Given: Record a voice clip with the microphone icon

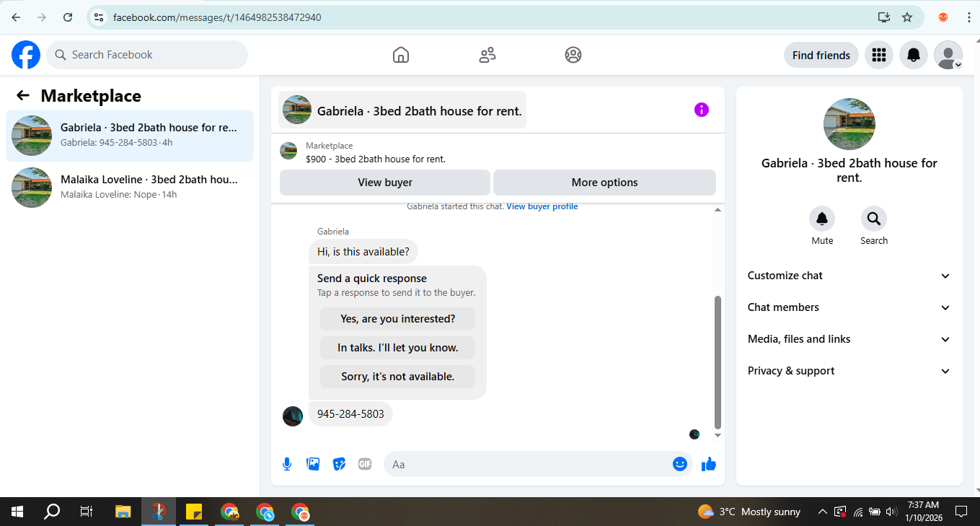Looking at the screenshot, I should 287,464.
